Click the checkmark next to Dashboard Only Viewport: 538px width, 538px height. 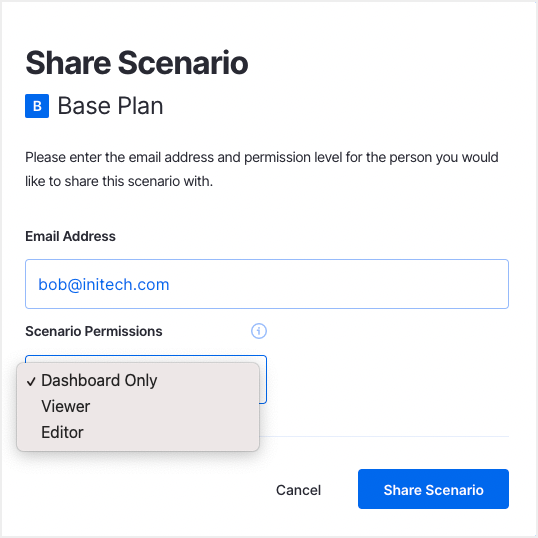[x=31, y=381]
